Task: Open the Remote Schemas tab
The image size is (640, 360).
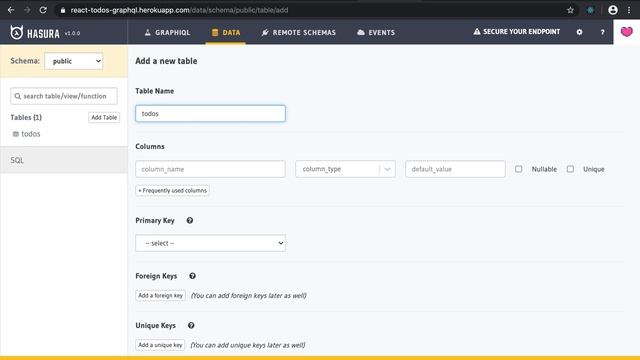Action: [x=299, y=32]
